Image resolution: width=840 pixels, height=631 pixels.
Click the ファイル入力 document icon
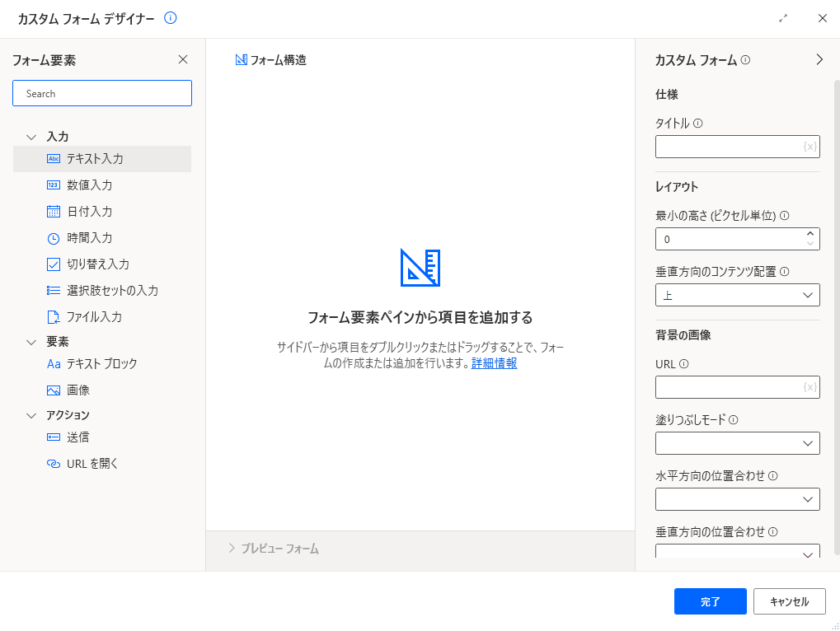(54, 317)
